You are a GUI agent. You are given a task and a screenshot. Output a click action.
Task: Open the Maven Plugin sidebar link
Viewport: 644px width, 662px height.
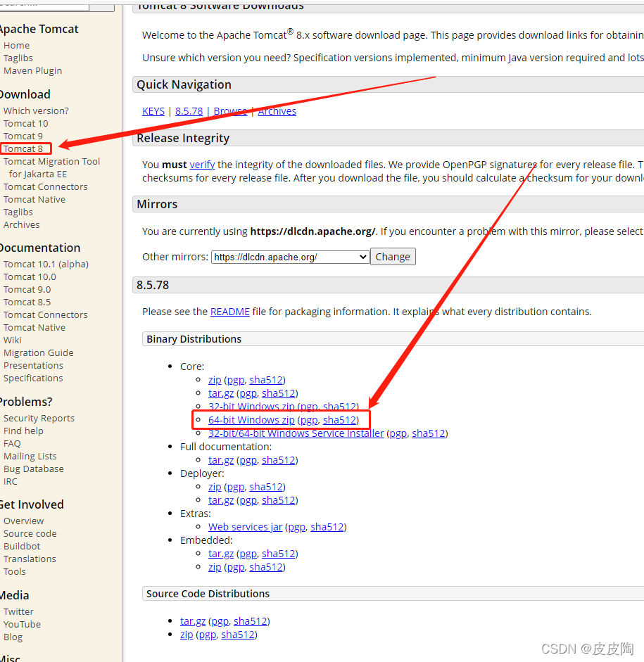(x=32, y=70)
